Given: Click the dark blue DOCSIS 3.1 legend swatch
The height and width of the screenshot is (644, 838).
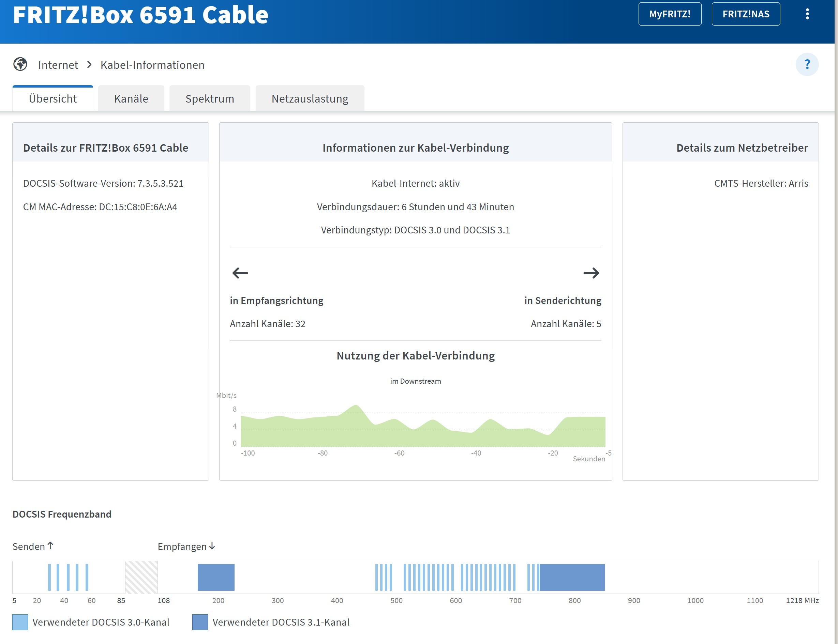Looking at the screenshot, I should pyautogui.click(x=200, y=622).
